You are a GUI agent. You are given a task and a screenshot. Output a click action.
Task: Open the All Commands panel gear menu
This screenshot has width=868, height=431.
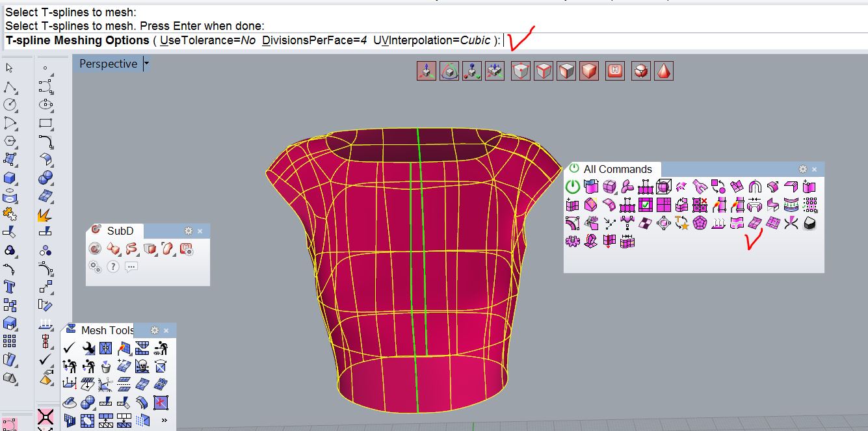coord(802,169)
